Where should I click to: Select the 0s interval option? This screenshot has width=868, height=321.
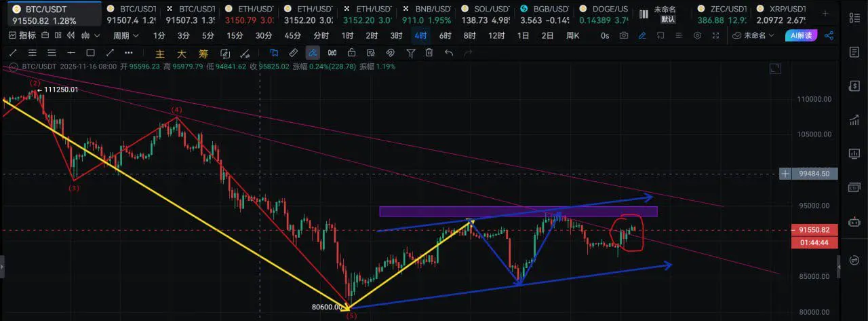click(605, 35)
